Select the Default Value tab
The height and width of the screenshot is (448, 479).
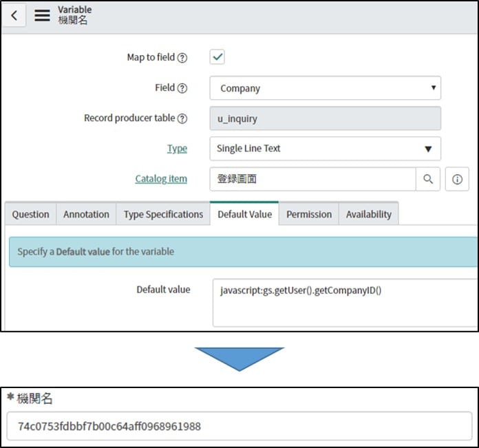(244, 214)
